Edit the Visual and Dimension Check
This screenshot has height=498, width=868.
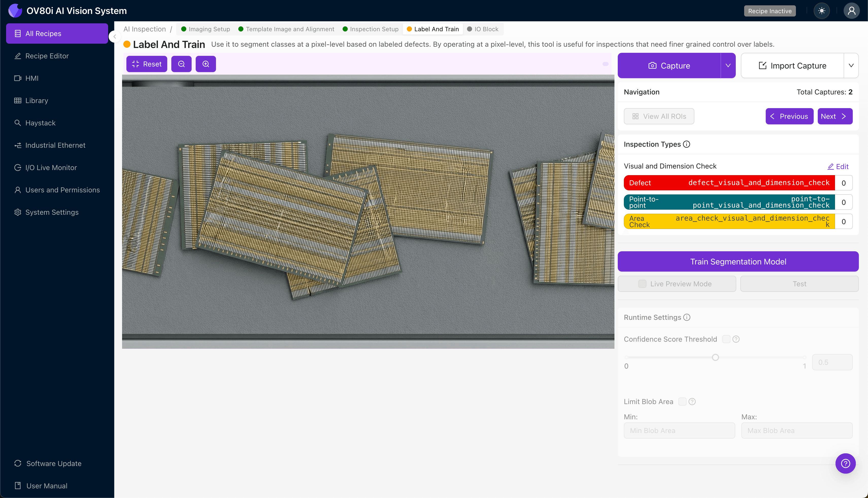pyautogui.click(x=838, y=167)
